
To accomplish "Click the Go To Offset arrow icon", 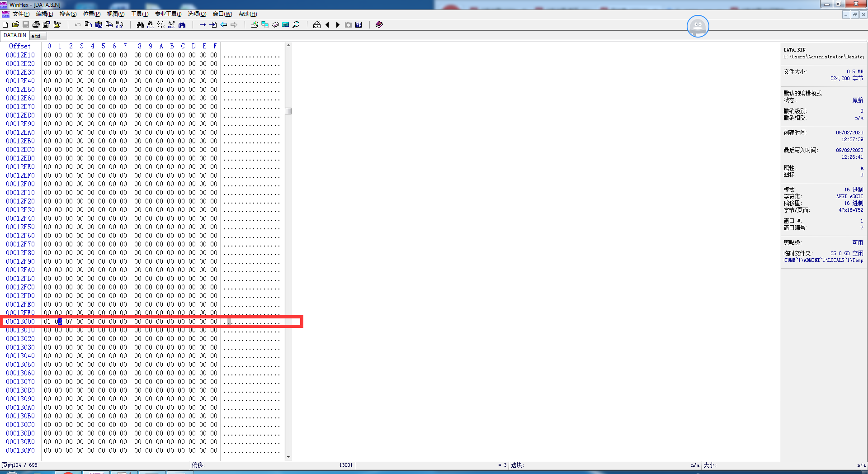I will point(203,25).
